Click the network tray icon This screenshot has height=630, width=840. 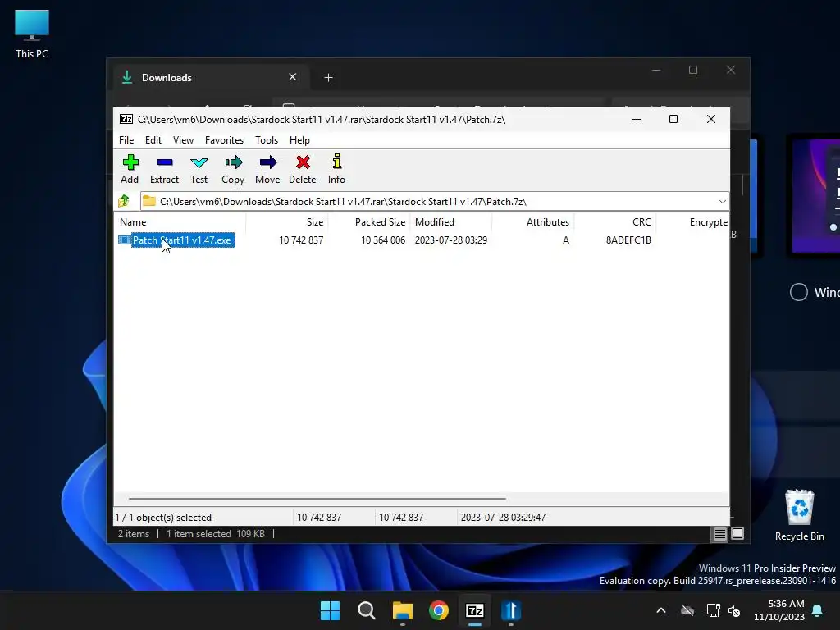click(x=713, y=610)
